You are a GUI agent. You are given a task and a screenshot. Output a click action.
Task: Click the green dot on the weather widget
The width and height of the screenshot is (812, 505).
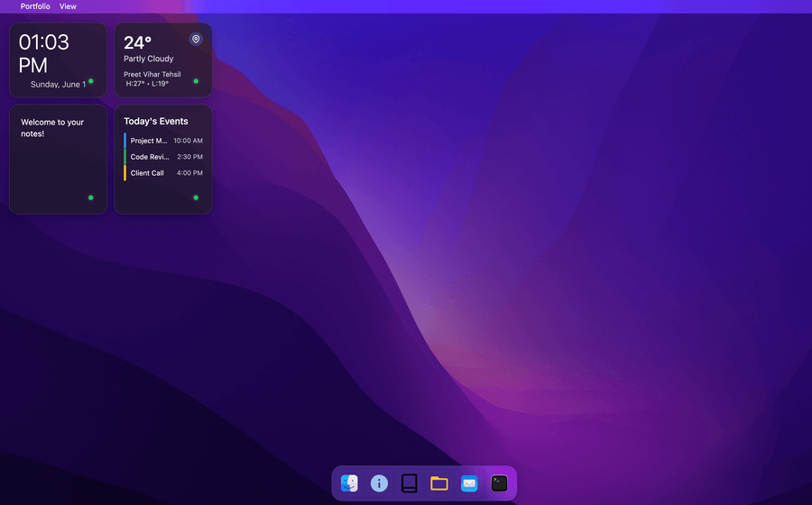(196, 81)
